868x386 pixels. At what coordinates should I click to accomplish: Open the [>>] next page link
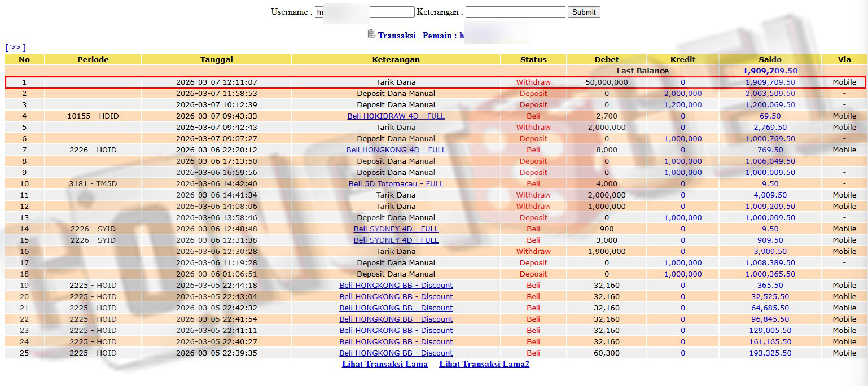[x=15, y=47]
